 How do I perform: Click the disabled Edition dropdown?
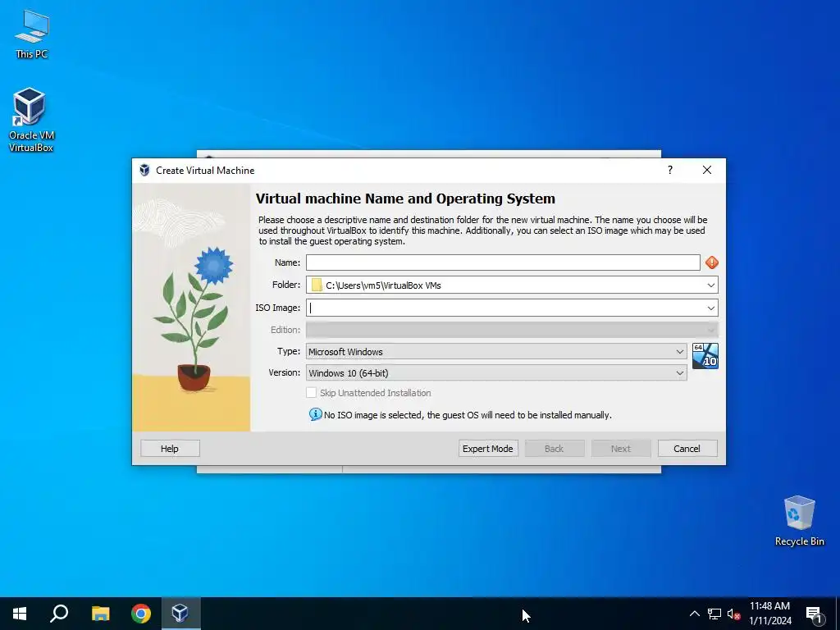(512, 330)
